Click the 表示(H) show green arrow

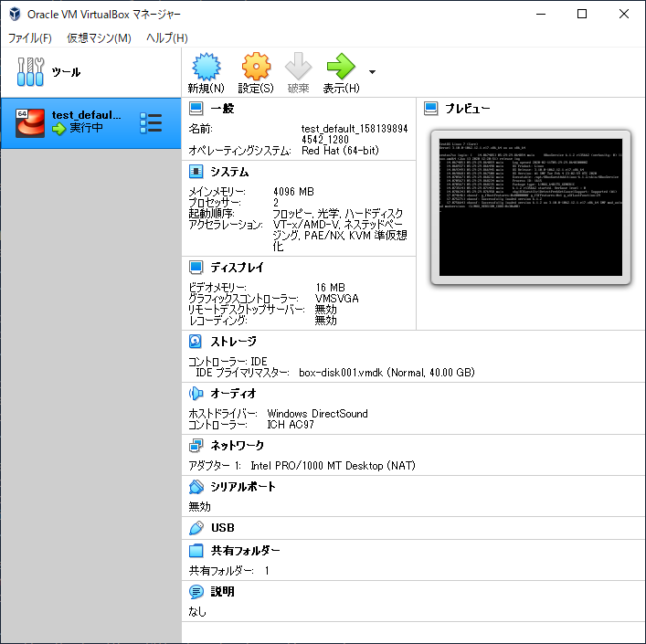[x=341, y=67]
